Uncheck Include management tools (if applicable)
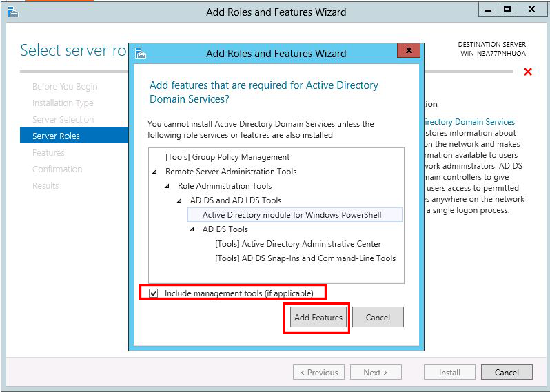Viewport: 550px width, 392px height. (x=154, y=293)
